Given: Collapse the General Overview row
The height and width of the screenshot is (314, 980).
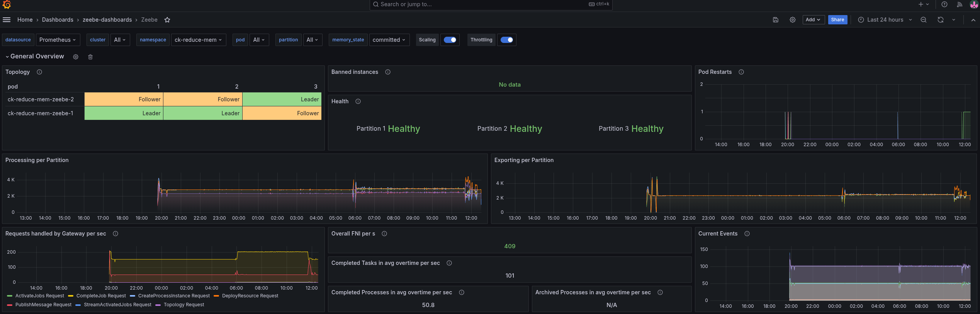Looking at the screenshot, I should point(35,56).
